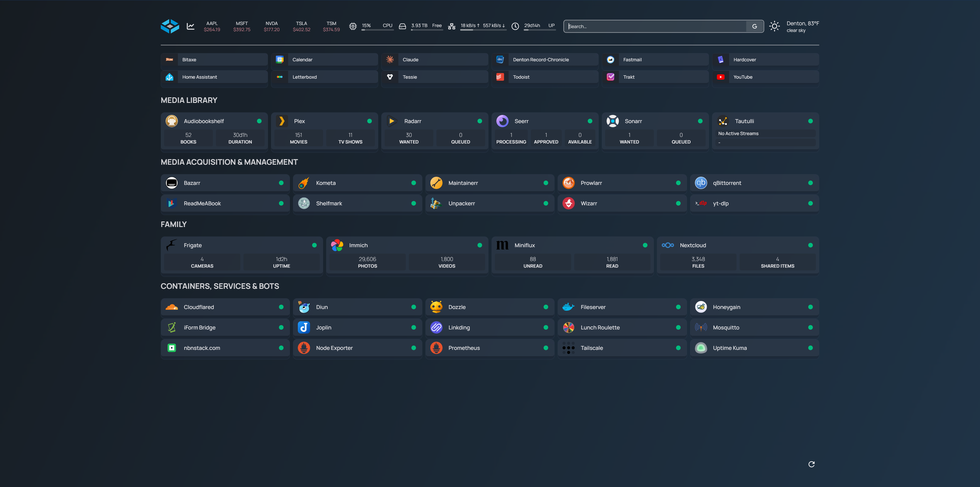
Task: Collapse Containers, Services & Bots section
Action: pyautogui.click(x=219, y=286)
